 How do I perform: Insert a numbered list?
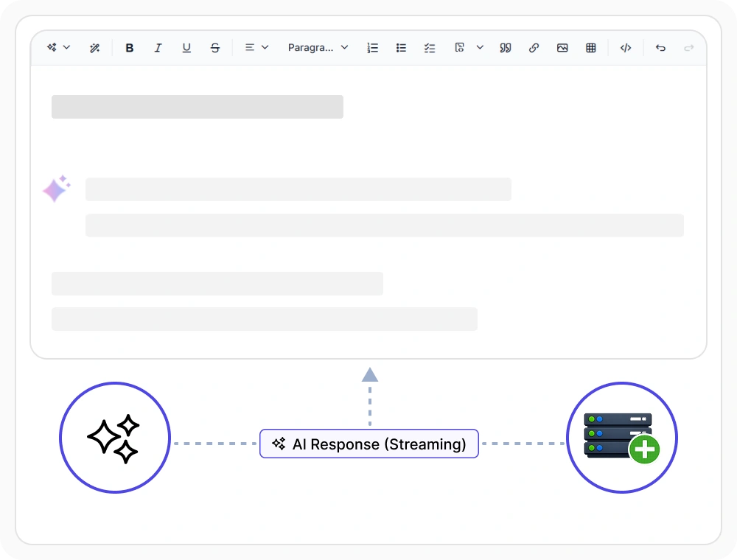tap(372, 48)
